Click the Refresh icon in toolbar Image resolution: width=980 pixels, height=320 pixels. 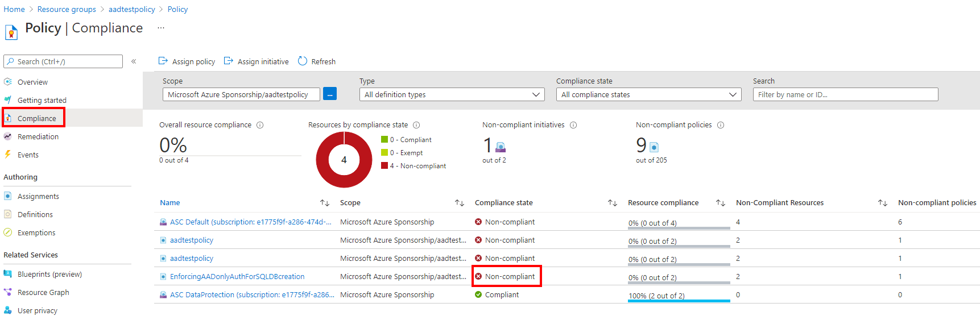tap(303, 61)
